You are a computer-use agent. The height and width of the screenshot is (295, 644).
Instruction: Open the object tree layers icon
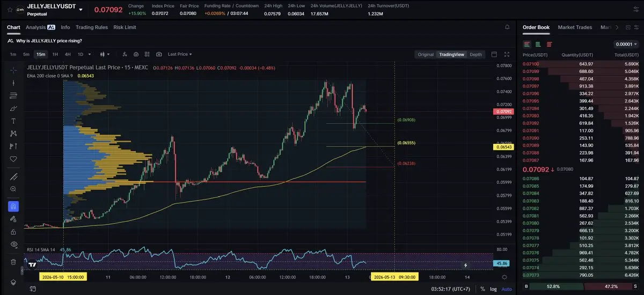tap(13, 282)
